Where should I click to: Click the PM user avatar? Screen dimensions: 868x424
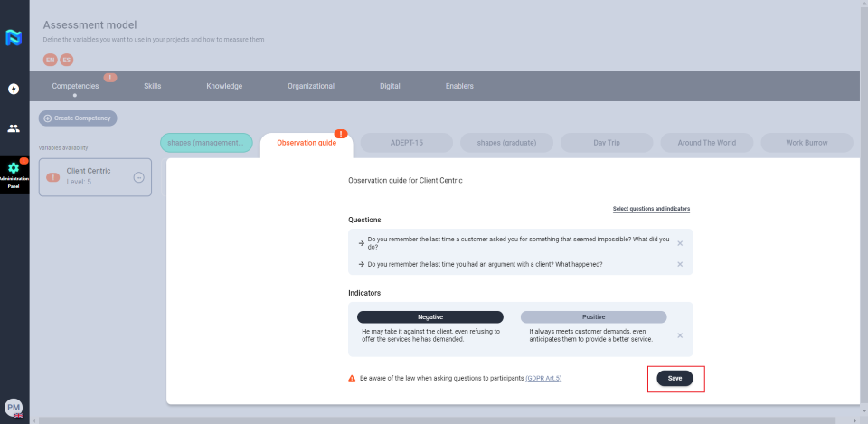[x=14, y=408]
